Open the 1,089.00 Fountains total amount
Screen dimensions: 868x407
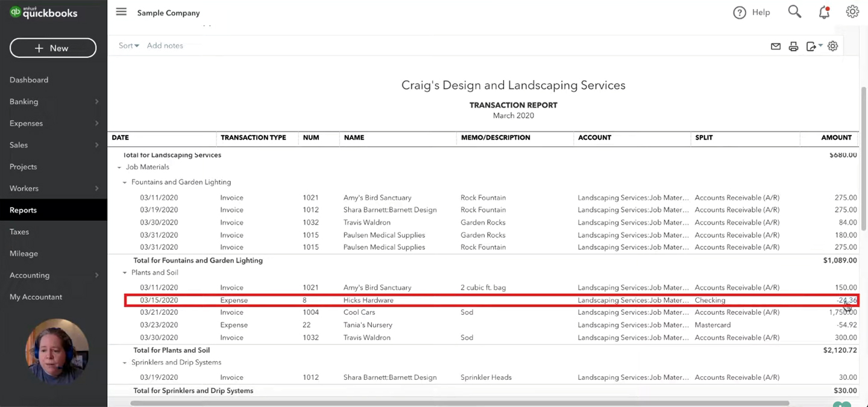click(840, 261)
